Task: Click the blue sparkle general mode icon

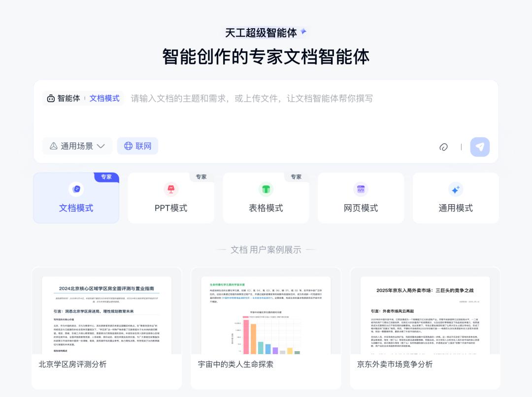Action: pyautogui.click(x=456, y=189)
